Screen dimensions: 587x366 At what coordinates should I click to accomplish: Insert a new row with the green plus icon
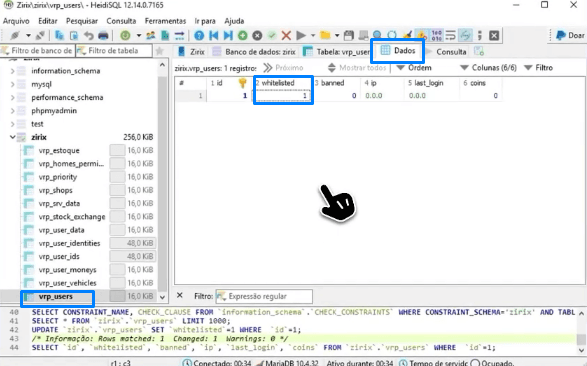(x=243, y=36)
